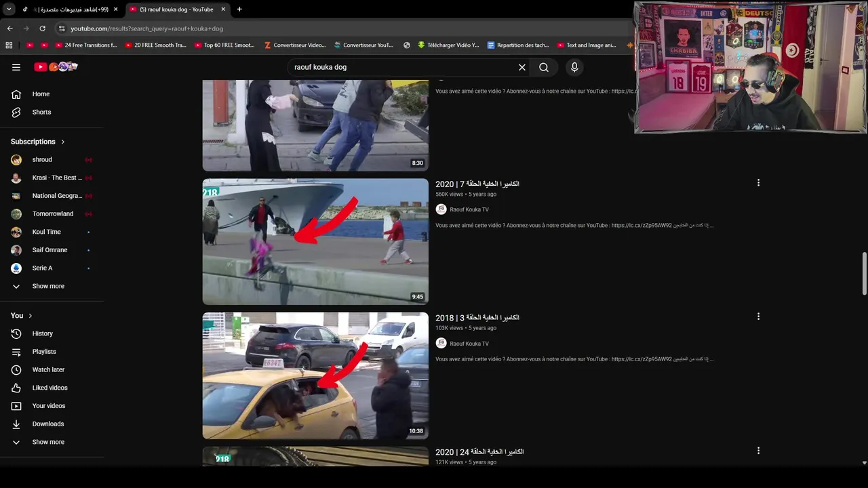The width and height of the screenshot is (868, 488).
Task: Open the YouTube guide hamburger menu
Action: click(16, 67)
